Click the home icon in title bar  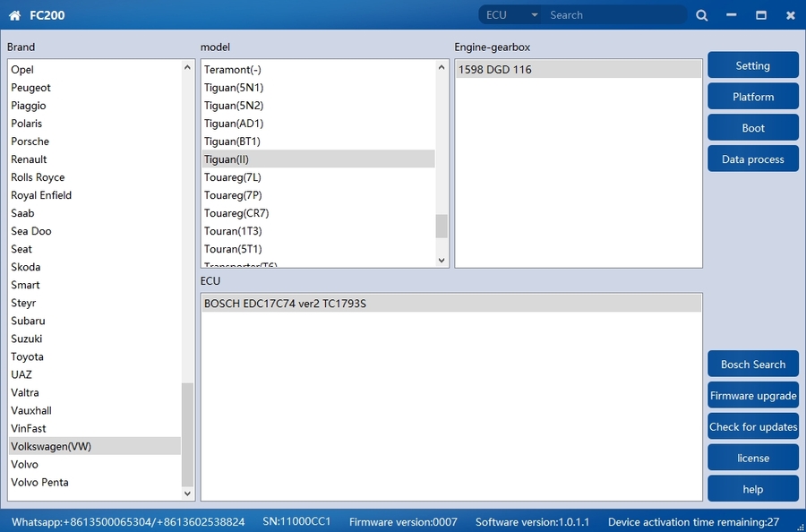click(x=14, y=15)
